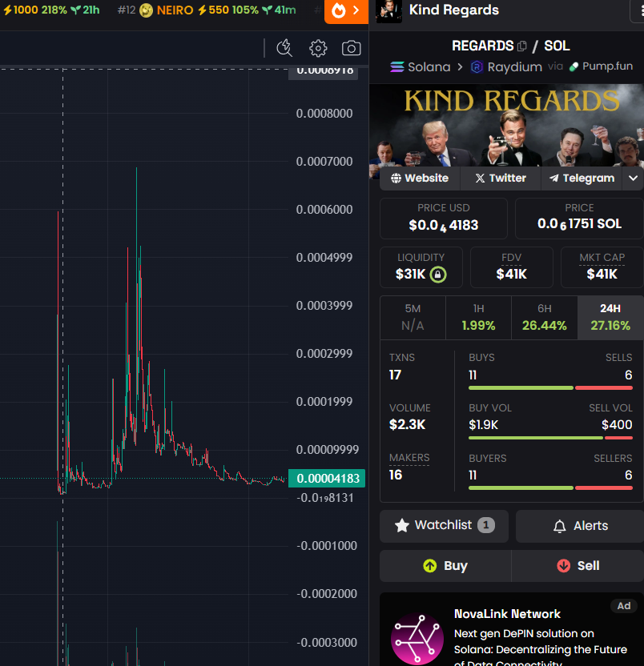
Task: Click the NEIRO trending token name
Action: [175, 10]
